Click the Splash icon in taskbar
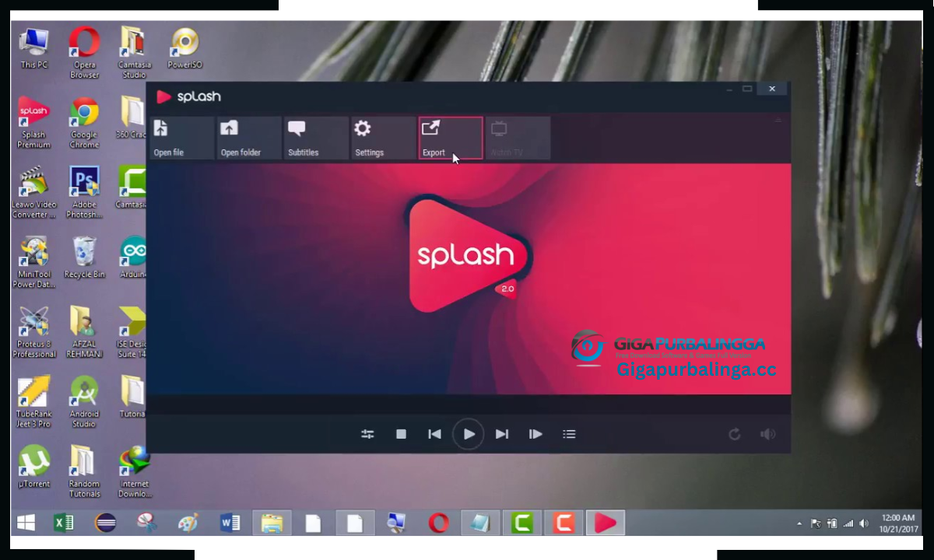 pyautogui.click(x=605, y=523)
